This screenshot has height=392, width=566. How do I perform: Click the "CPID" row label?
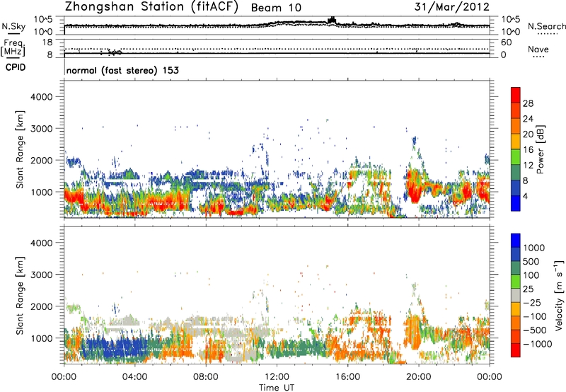[x=16, y=67]
